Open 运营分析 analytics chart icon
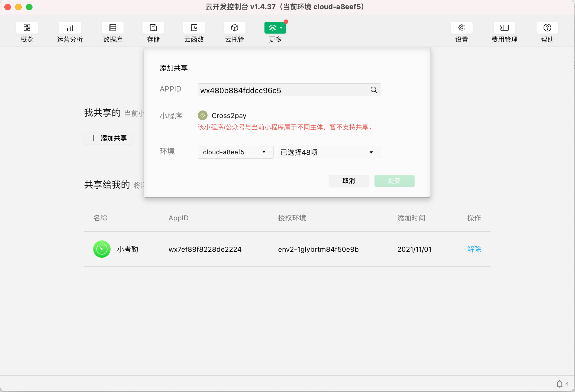Image resolution: width=575 pixels, height=392 pixels. click(x=70, y=28)
